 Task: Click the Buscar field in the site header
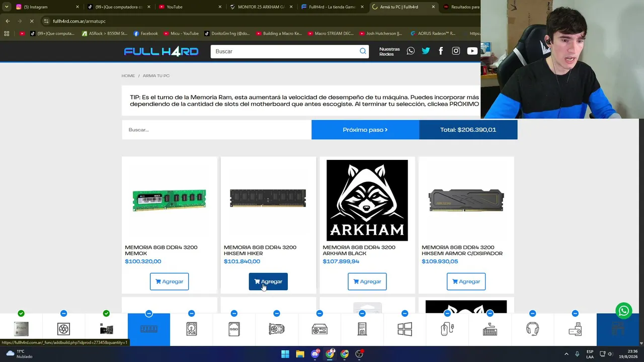(285, 51)
